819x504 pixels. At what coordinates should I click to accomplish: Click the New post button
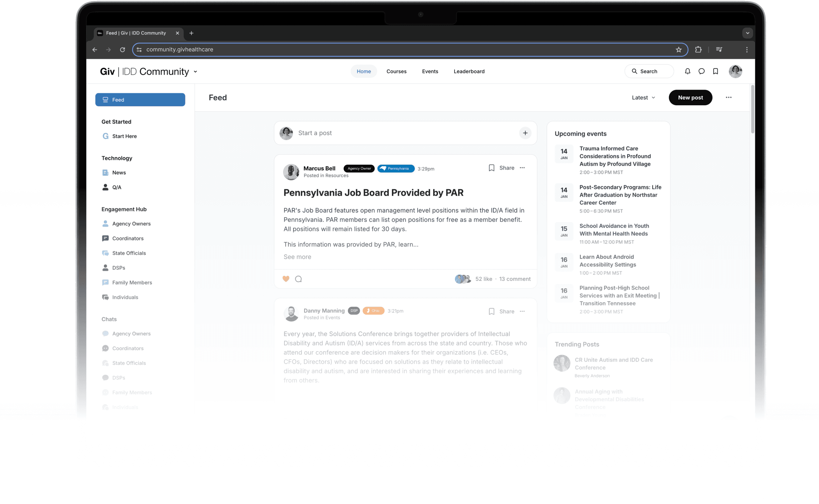[690, 97]
